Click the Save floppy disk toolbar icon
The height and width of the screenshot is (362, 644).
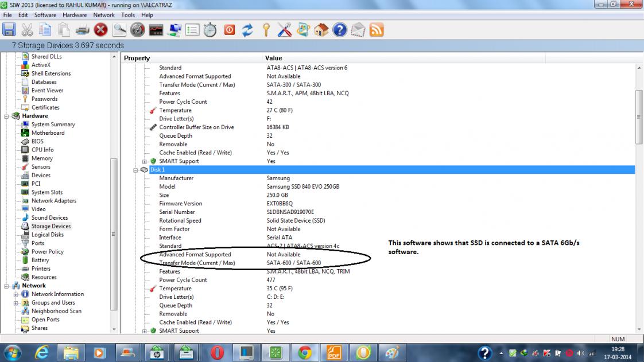[x=9, y=30]
